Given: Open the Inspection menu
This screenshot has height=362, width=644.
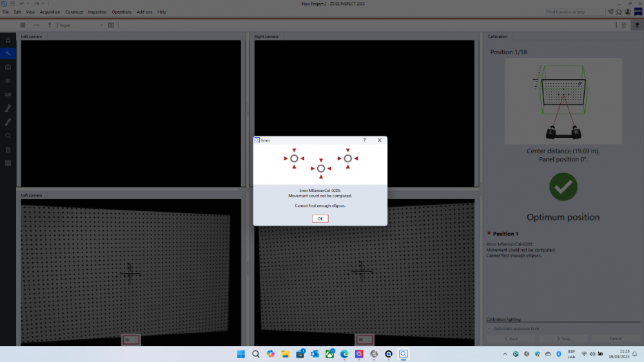Looking at the screenshot, I should click(97, 12).
